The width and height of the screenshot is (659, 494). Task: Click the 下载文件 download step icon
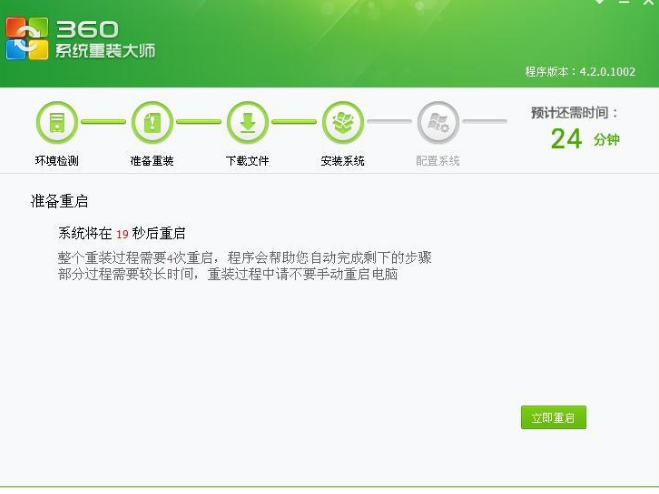[247, 123]
